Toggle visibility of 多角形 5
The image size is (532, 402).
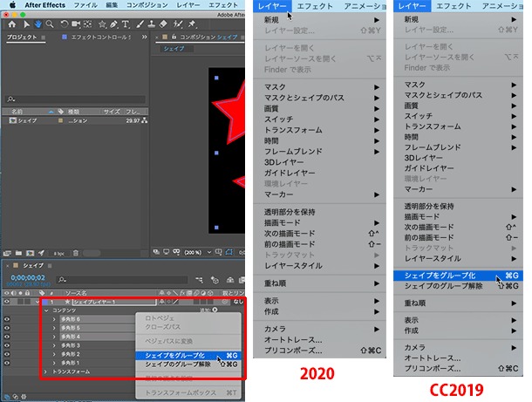point(6,328)
